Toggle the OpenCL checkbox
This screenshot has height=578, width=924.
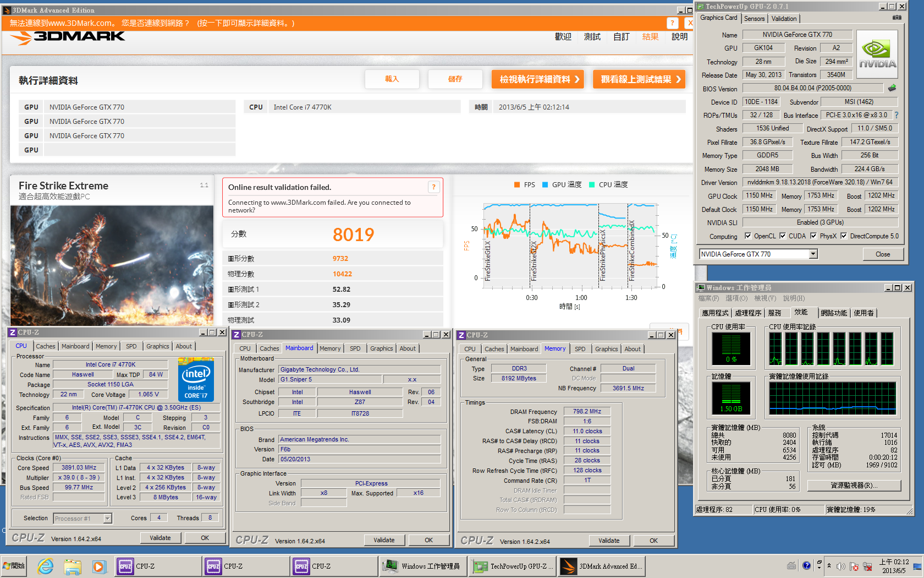pyautogui.click(x=748, y=236)
